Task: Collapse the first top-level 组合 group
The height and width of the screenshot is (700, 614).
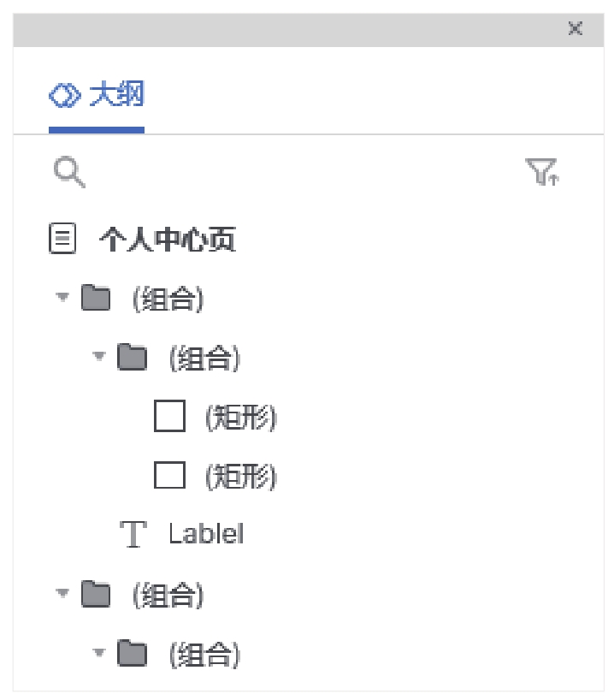Action: tap(62, 299)
